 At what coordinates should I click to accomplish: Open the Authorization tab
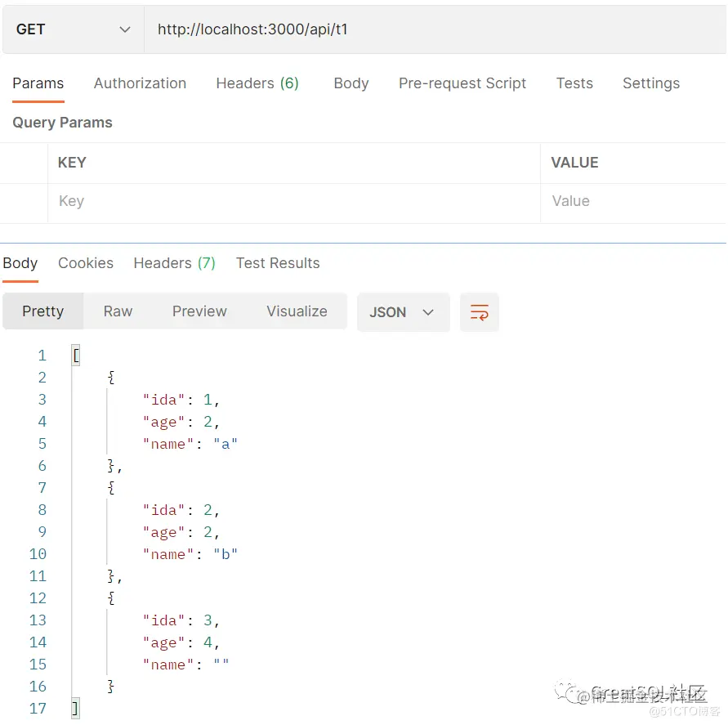click(x=140, y=83)
